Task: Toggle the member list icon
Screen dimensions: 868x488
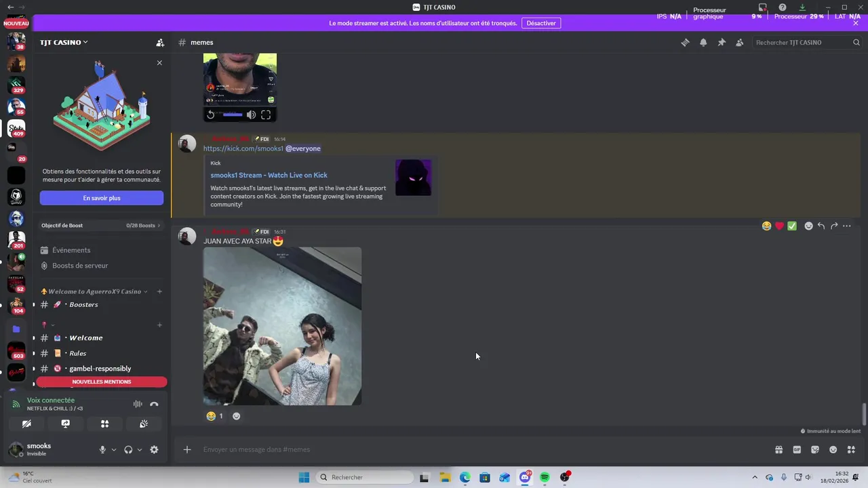Action: point(739,42)
